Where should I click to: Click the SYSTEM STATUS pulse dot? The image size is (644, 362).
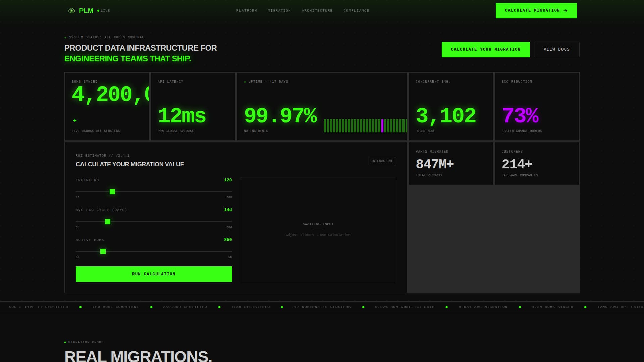tap(66, 37)
